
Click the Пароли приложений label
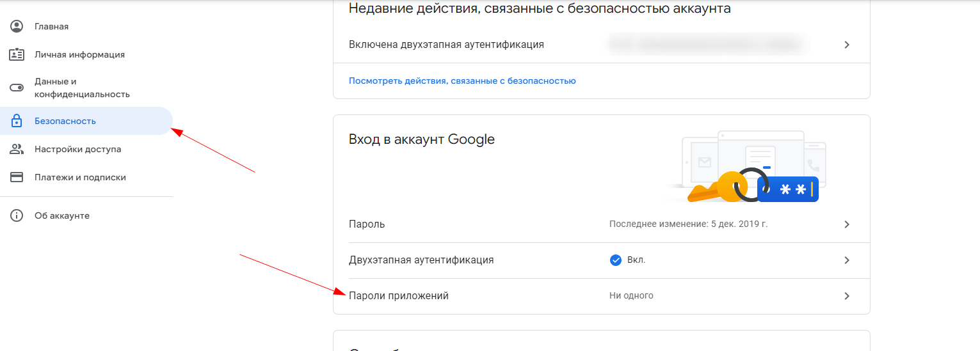[399, 296]
